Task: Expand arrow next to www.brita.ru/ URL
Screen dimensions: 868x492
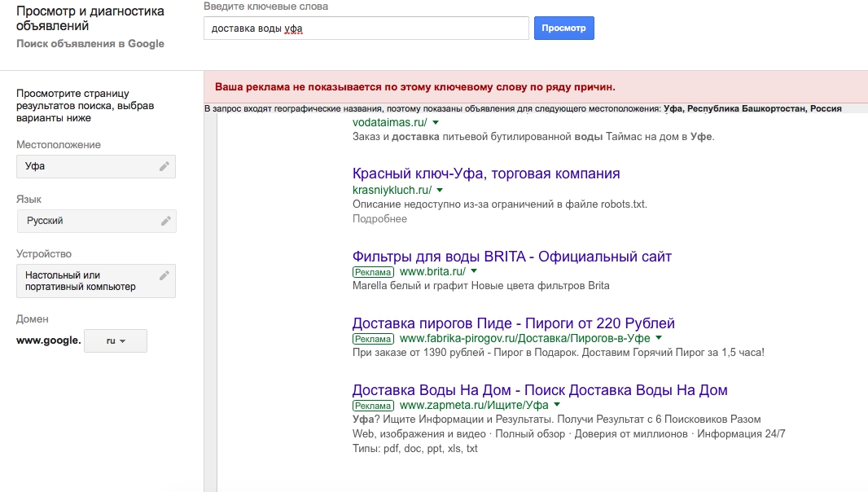Action: click(474, 271)
